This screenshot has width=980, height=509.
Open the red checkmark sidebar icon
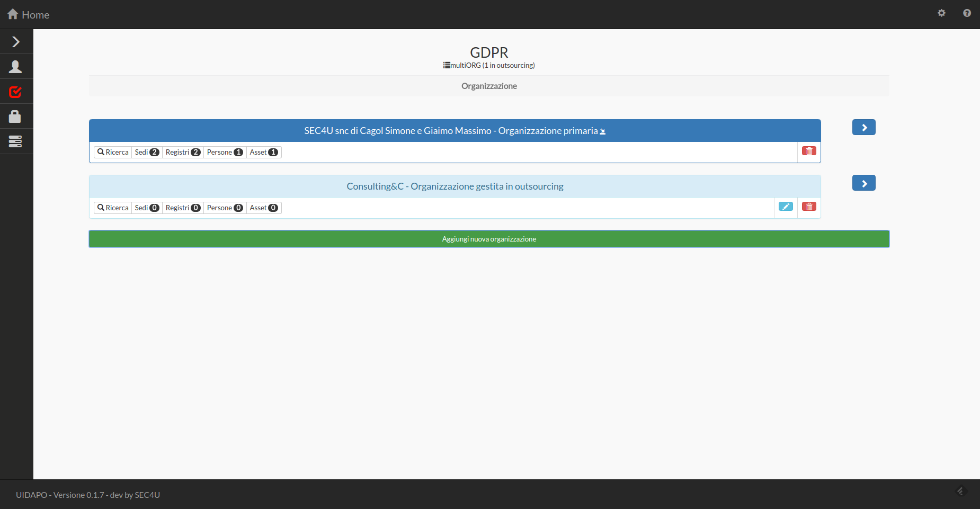pyautogui.click(x=16, y=92)
